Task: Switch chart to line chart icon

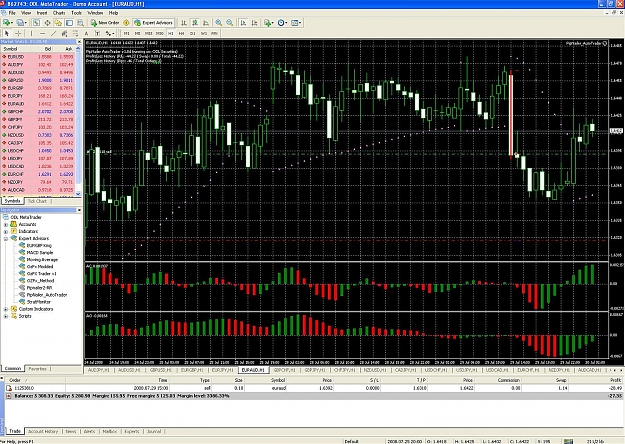Action: (206, 23)
